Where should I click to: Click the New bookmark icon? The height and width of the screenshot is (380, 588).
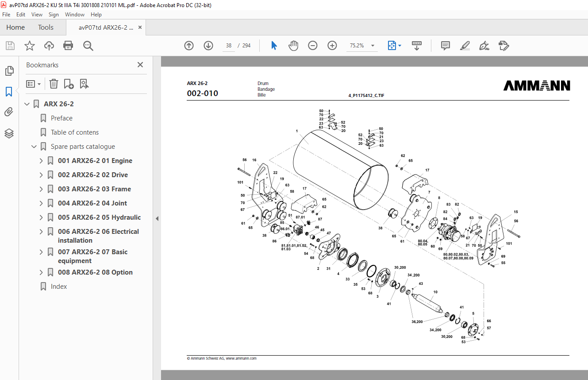coord(69,84)
